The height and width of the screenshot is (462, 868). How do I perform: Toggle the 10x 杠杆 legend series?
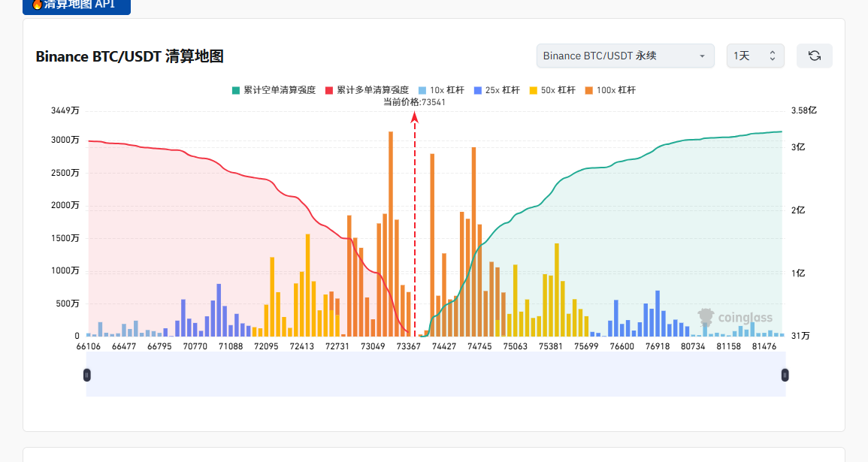441,90
